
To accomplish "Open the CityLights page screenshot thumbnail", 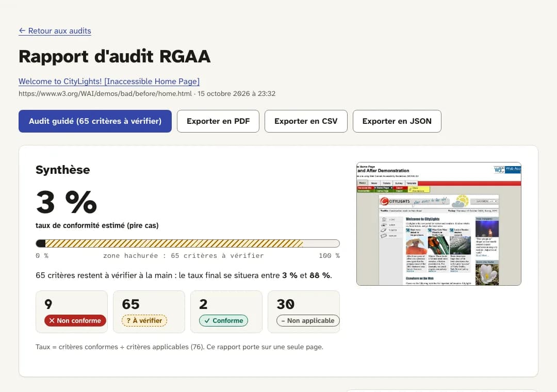I will (439, 224).
